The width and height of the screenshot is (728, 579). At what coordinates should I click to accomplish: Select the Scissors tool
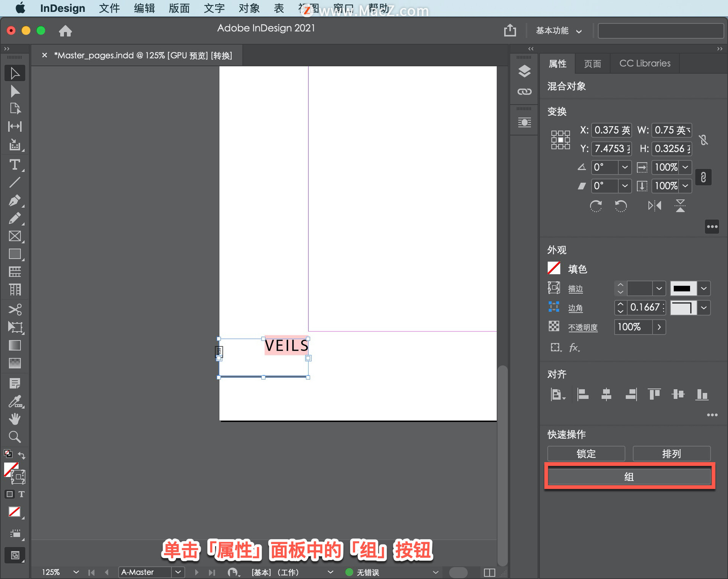pyautogui.click(x=15, y=310)
